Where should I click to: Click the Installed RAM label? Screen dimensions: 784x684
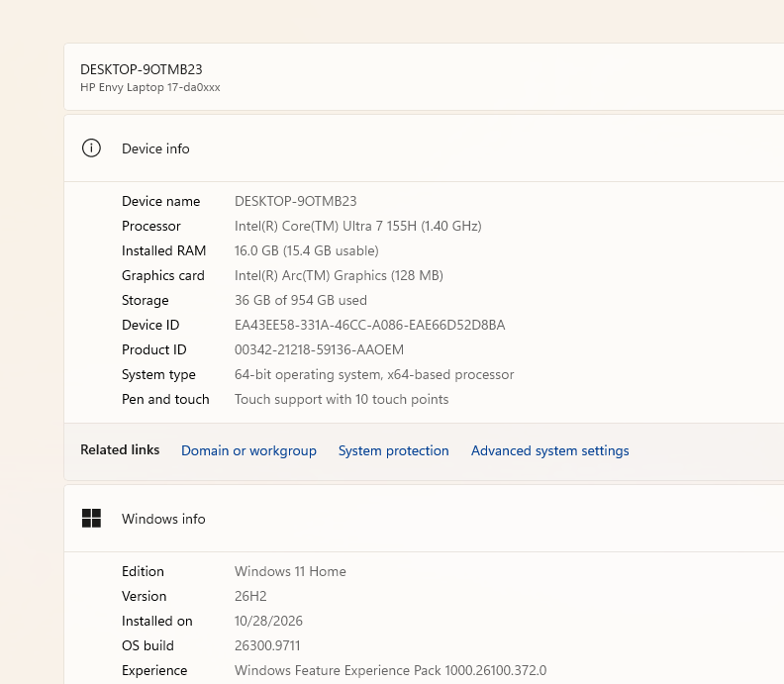click(164, 250)
